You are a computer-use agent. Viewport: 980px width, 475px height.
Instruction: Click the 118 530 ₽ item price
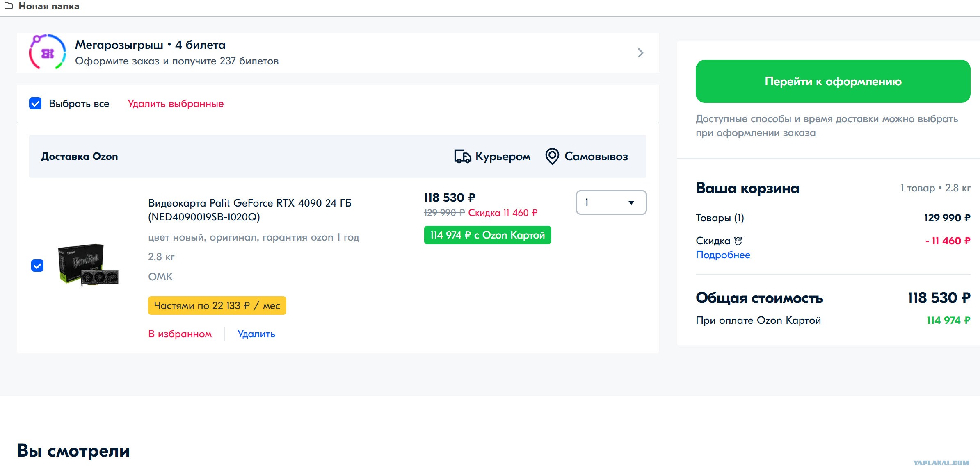click(450, 198)
